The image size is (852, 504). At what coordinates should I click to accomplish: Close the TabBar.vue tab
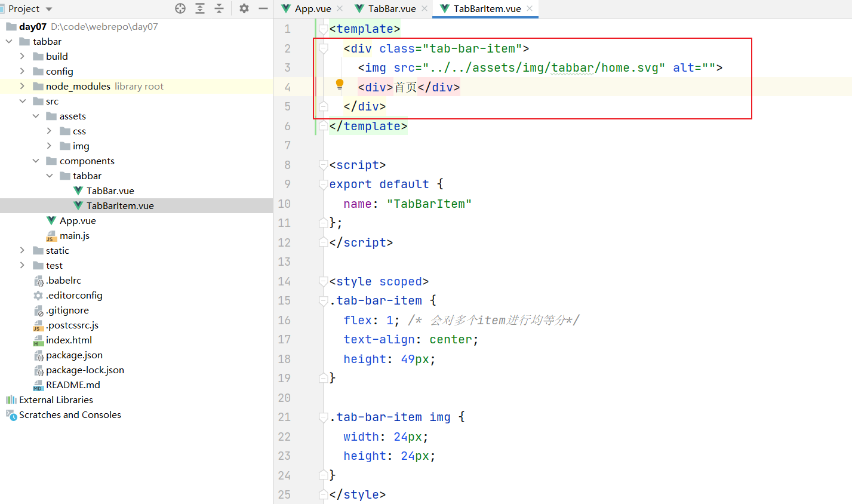(x=425, y=8)
